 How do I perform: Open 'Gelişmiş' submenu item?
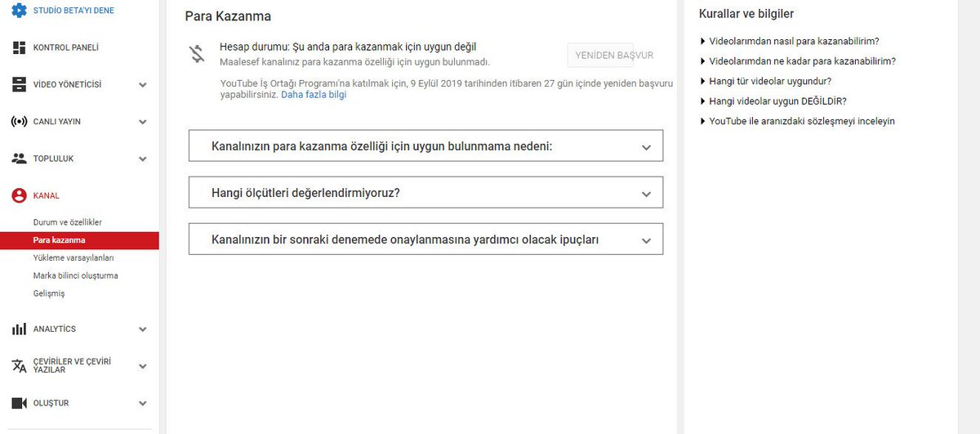pos(49,293)
